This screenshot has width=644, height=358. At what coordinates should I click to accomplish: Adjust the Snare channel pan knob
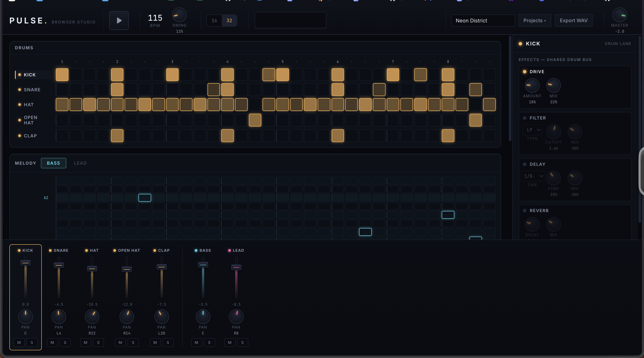pyautogui.click(x=59, y=317)
